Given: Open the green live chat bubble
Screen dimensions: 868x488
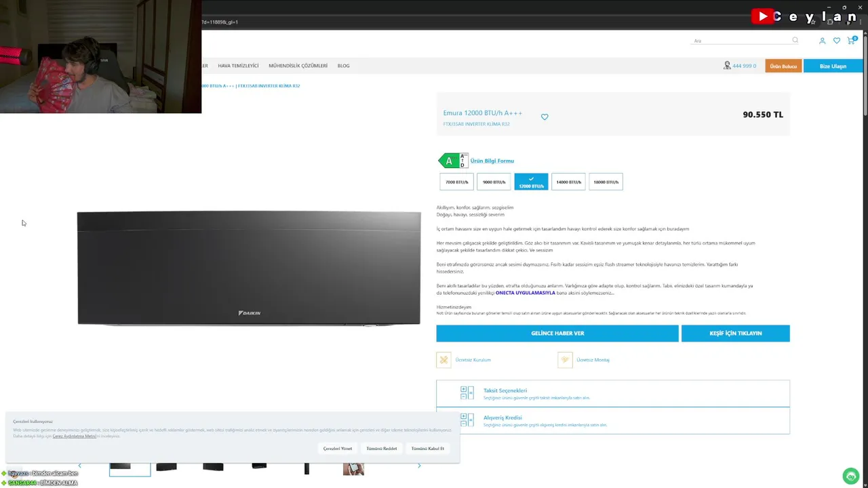Looking at the screenshot, I should coord(850,476).
